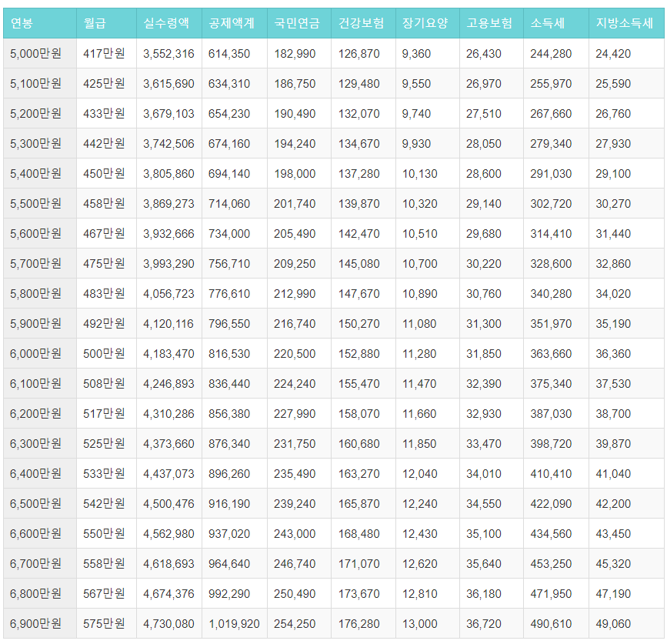Select the 6,800만원 salary cell
667x644 pixels.
coord(40,593)
